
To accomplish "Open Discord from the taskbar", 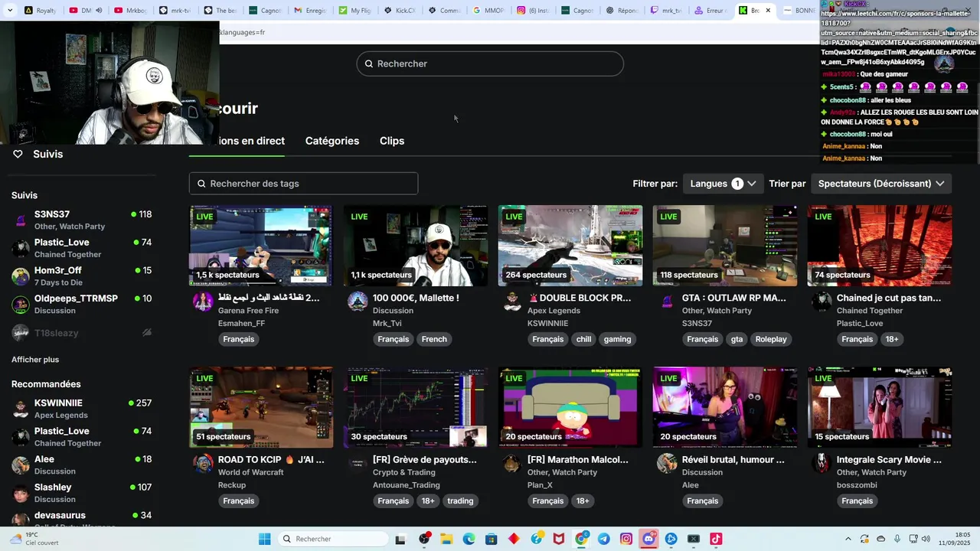I will point(649,539).
